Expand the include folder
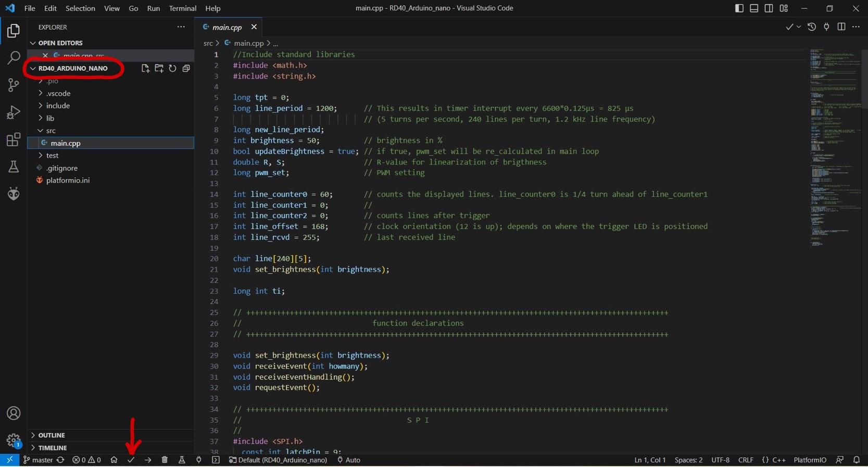The image size is (868, 467). [x=58, y=106]
